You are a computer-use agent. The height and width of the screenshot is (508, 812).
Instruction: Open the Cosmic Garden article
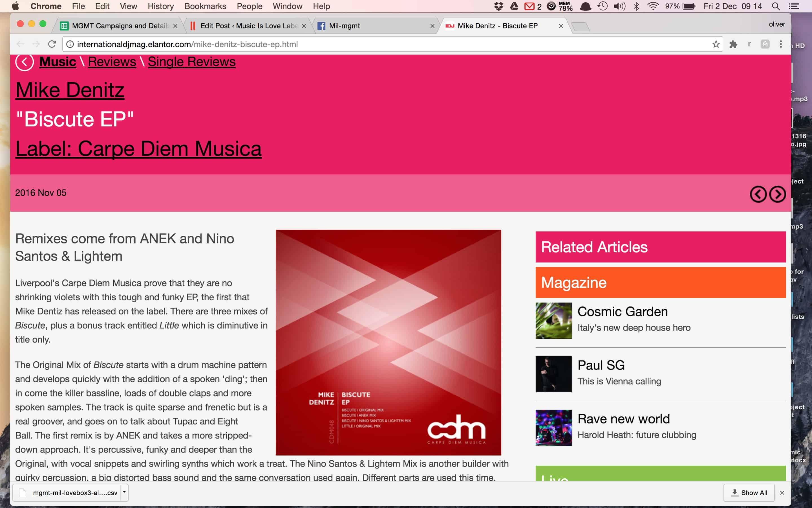(623, 312)
